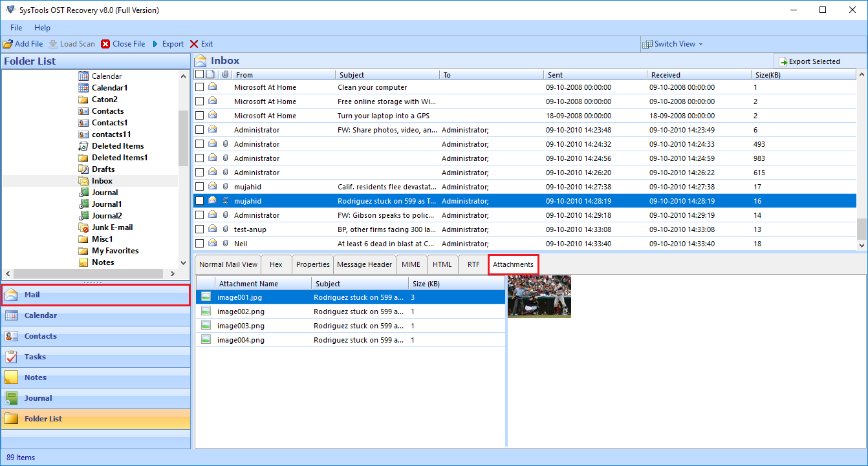Click the Contacts icon in navigation pane

click(12, 336)
